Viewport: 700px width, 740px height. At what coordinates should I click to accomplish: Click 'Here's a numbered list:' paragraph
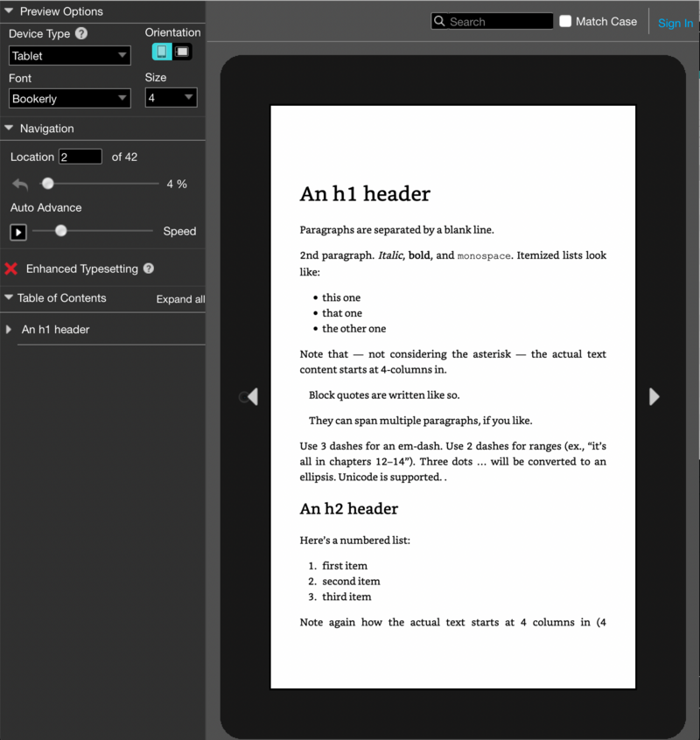point(355,541)
